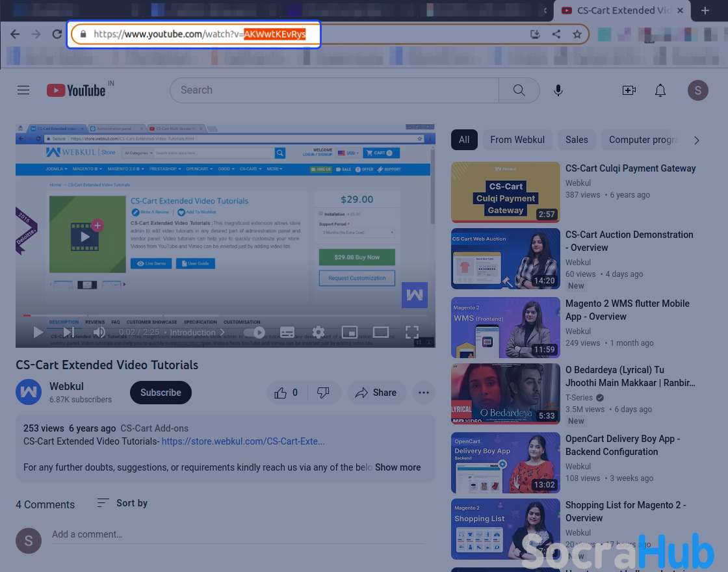Mute the video volume

click(99, 332)
